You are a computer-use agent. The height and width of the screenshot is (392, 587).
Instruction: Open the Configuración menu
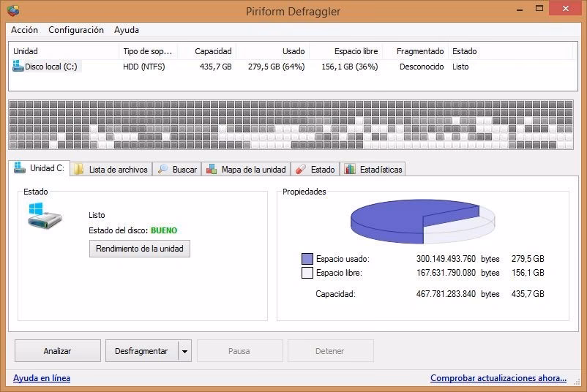point(76,30)
